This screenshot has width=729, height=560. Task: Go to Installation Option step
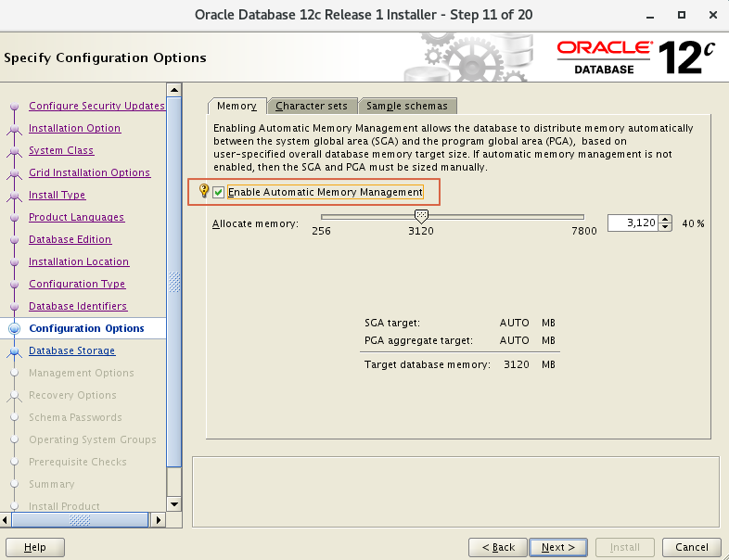74,128
